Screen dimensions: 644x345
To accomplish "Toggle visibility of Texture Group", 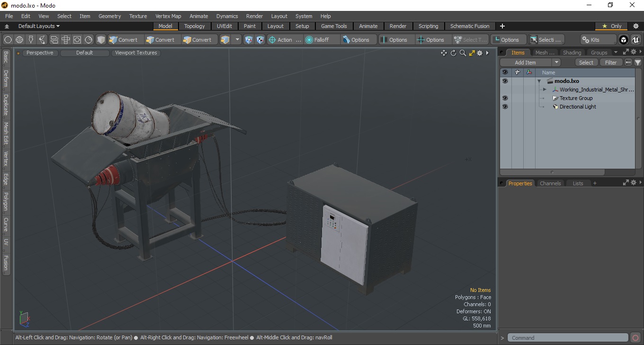I will pyautogui.click(x=505, y=98).
